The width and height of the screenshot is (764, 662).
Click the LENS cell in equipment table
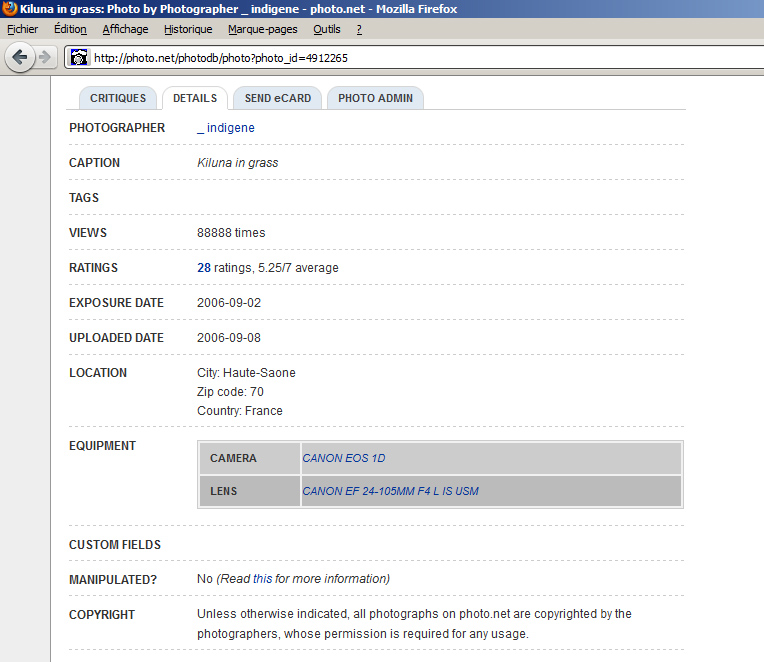coord(249,491)
